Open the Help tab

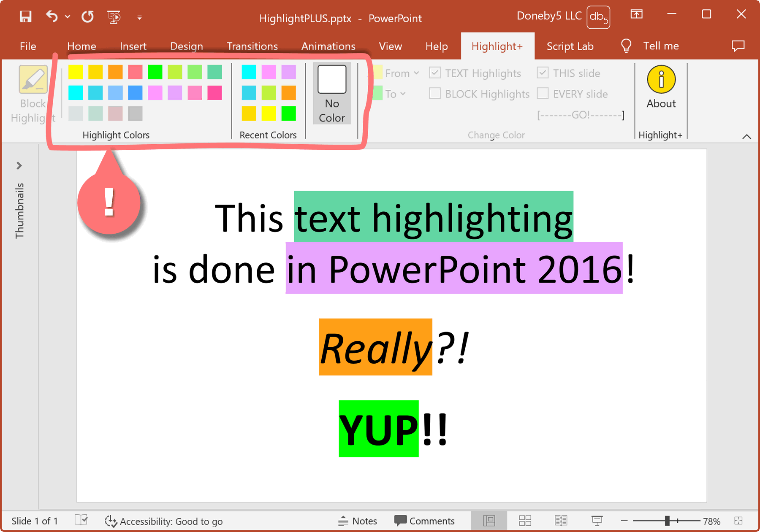(x=436, y=46)
